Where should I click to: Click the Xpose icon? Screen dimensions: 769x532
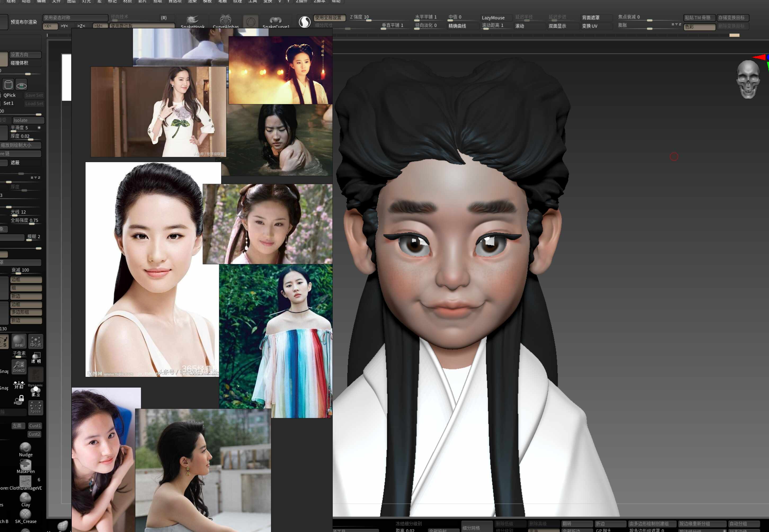[x=36, y=407]
